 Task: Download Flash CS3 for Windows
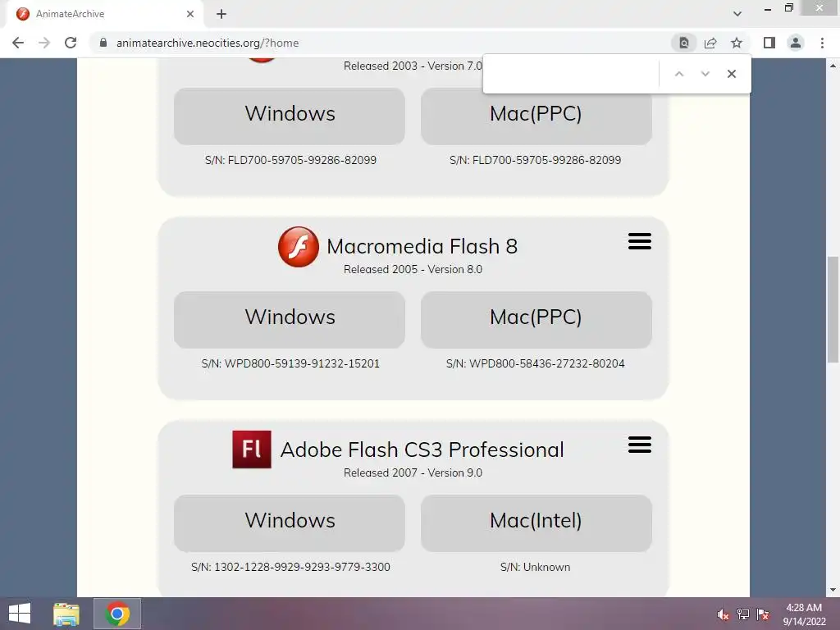(x=290, y=523)
